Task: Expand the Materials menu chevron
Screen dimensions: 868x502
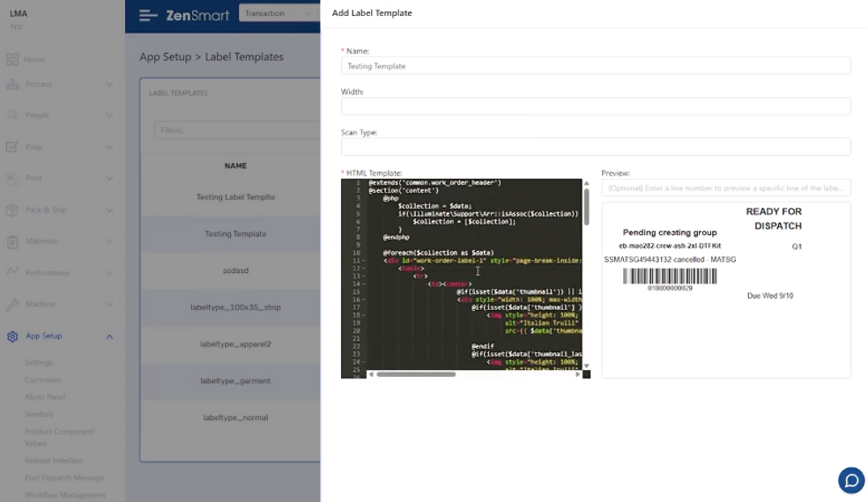Action: [x=109, y=241]
